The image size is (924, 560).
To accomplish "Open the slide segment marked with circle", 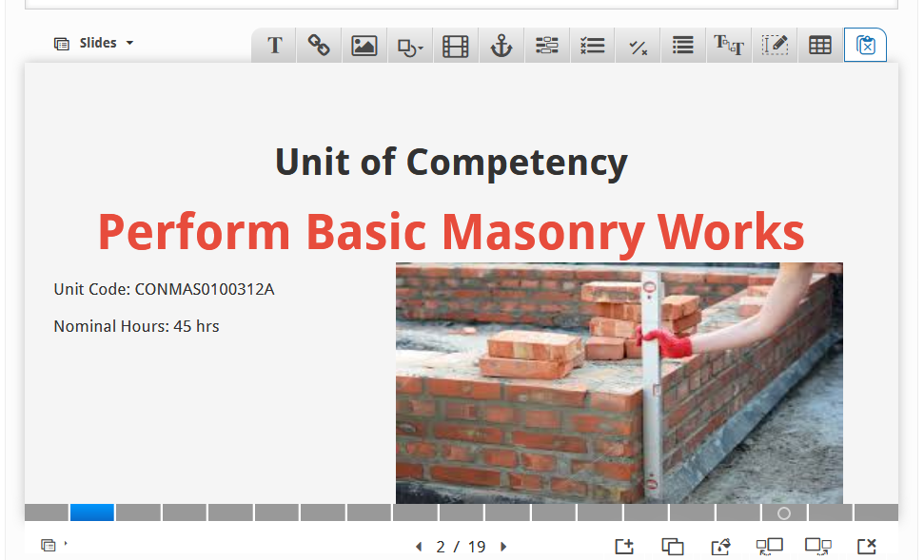I will point(784,512).
